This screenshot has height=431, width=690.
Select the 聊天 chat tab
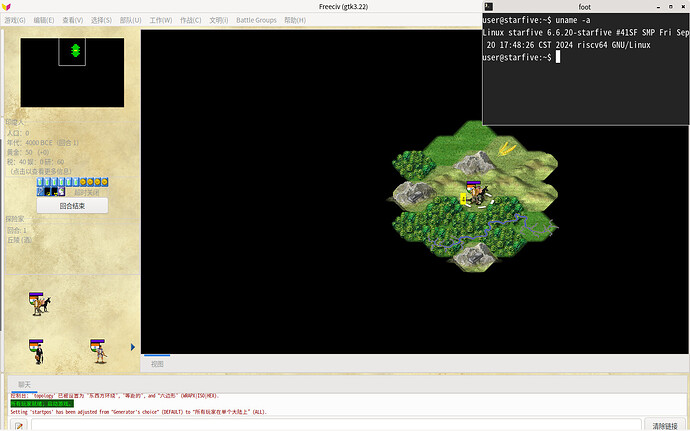tap(24, 384)
